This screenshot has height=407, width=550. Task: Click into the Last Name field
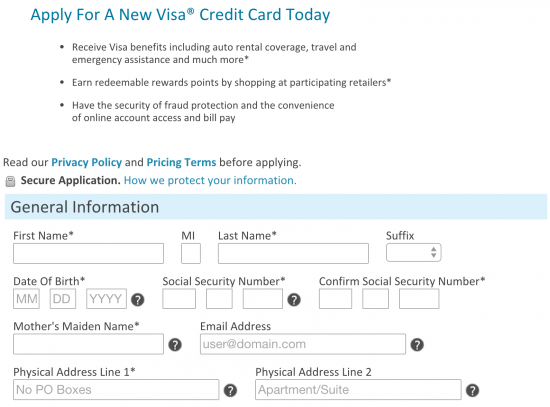tap(293, 253)
